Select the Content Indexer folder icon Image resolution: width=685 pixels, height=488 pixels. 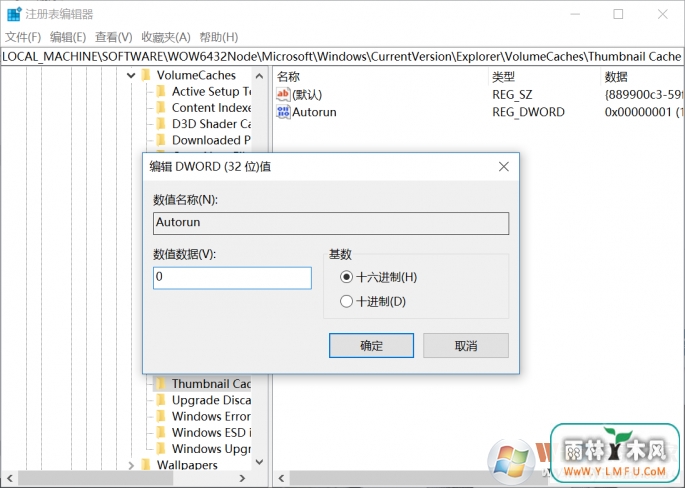161,107
